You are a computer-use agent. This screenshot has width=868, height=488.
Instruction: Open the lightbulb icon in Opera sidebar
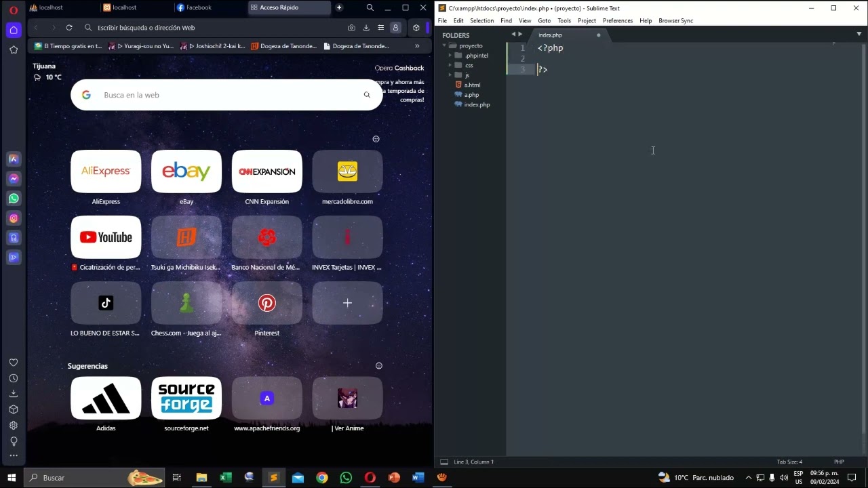tap(14, 441)
